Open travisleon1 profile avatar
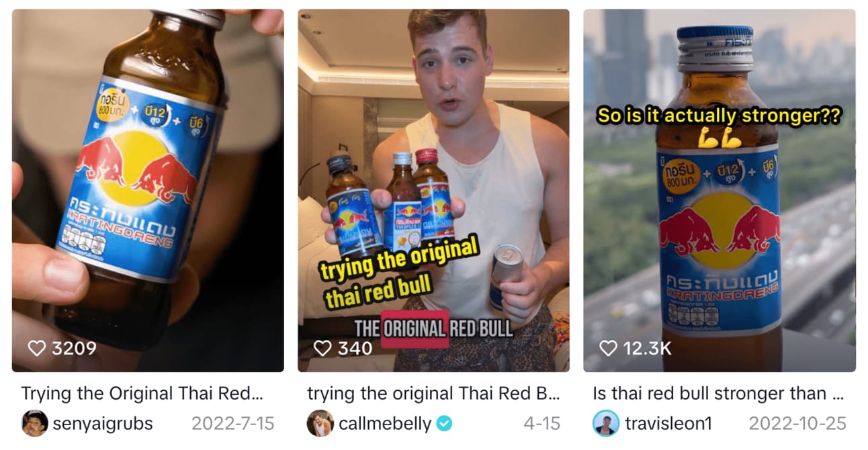 606,423
